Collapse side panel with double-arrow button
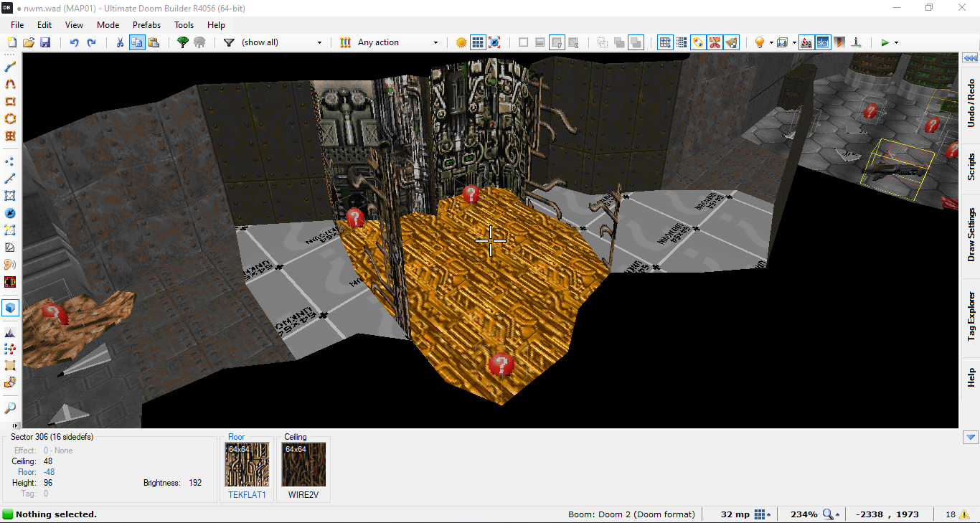Screen dimensions: 980x523 (x=971, y=57)
